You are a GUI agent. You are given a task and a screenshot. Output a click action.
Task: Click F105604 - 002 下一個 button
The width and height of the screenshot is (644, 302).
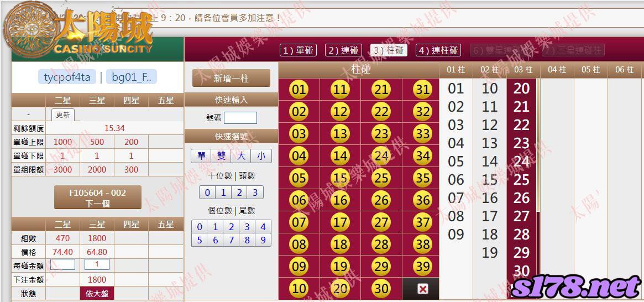click(98, 197)
